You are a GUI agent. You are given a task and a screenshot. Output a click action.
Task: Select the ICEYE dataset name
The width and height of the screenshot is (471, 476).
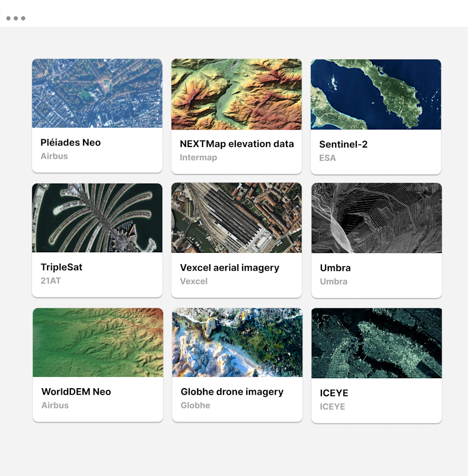(x=333, y=393)
